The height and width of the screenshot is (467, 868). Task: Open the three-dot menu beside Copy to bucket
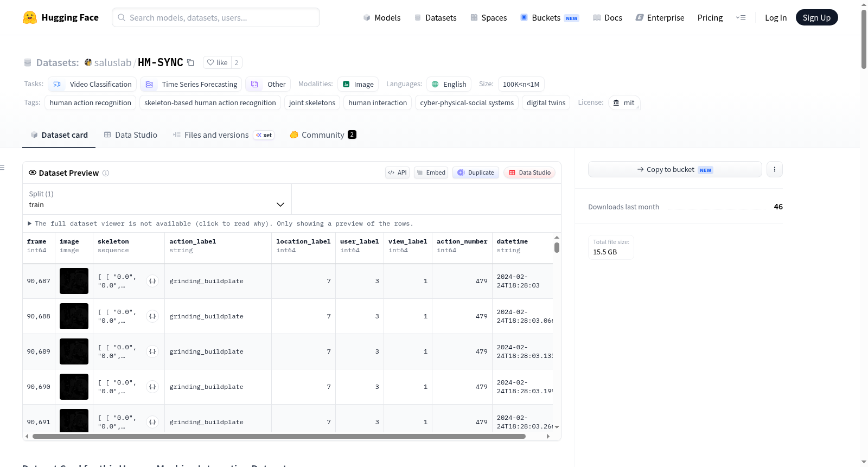[775, 169]
